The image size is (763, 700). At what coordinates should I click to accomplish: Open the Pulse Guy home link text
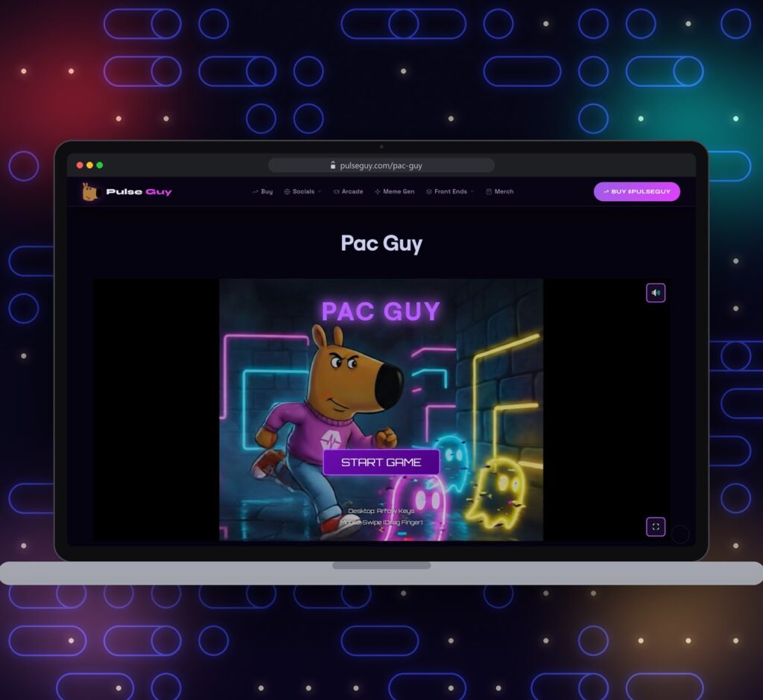[x=139, y=191]
